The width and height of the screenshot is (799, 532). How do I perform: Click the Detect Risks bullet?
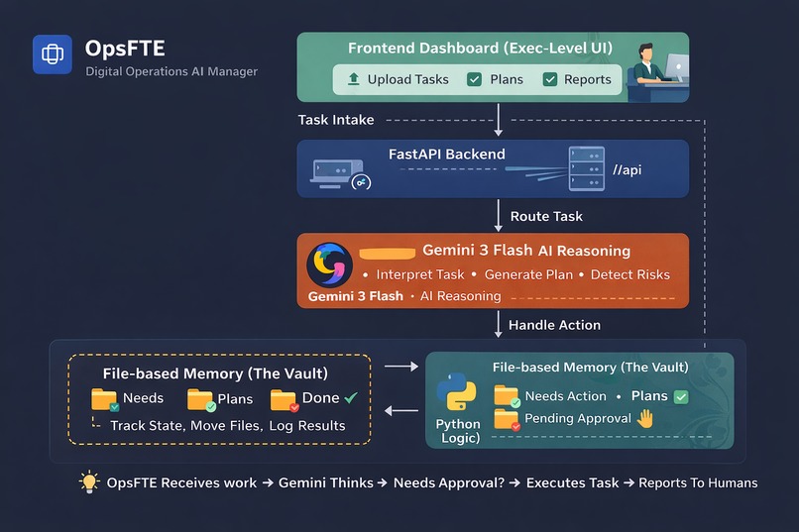(630, 274)
